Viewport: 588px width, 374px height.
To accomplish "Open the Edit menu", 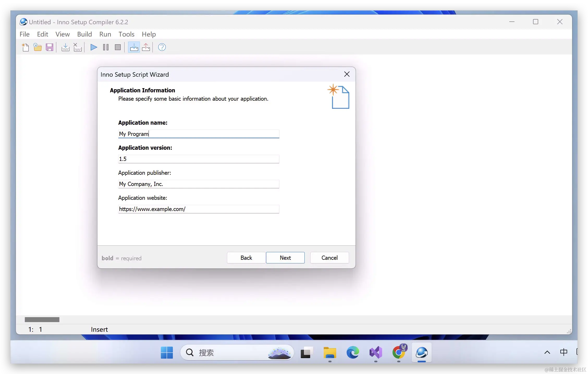I will [42, 34].
